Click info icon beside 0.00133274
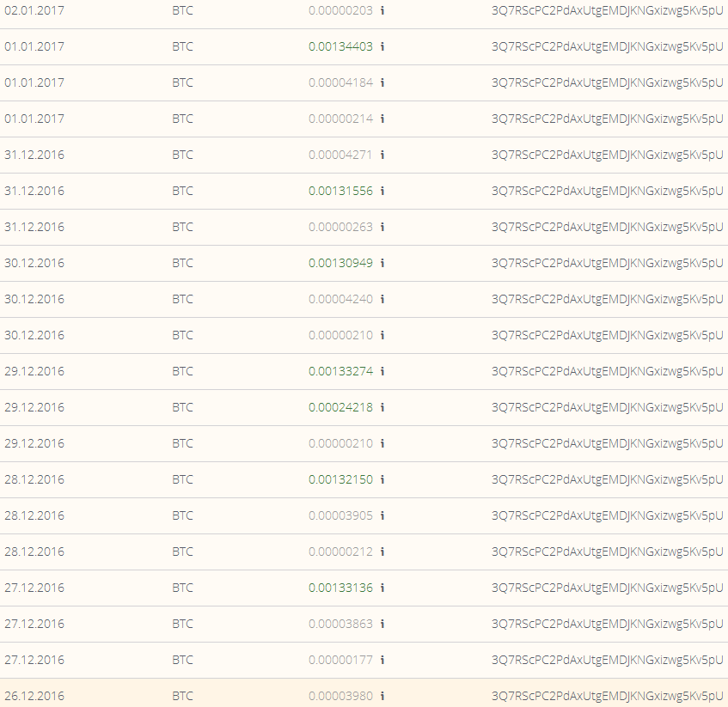This screenshot has height=707, width=728. pyautogui.click(x=382, y=371)
